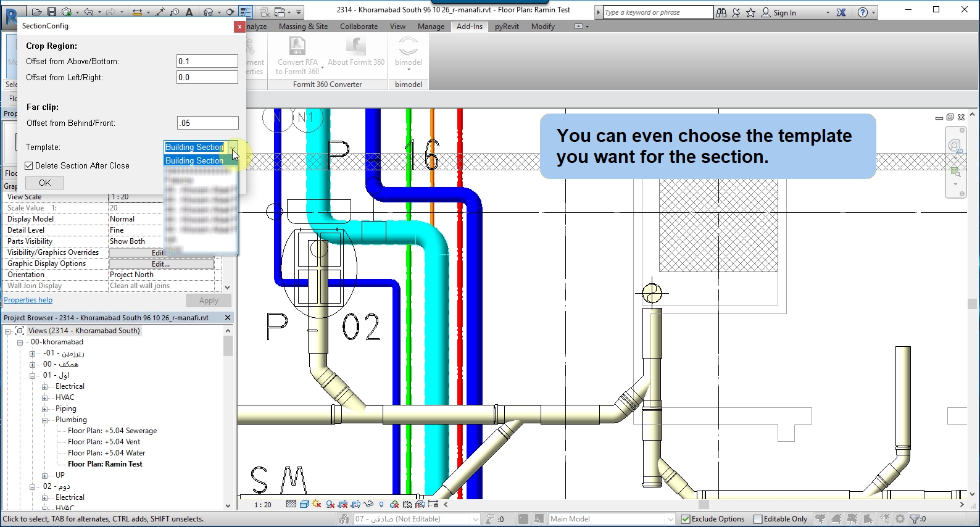The height and width of the screenshot is (527, 980).
Task: Open the Communication Center satellite icon
Action: [x=736, y=12]
